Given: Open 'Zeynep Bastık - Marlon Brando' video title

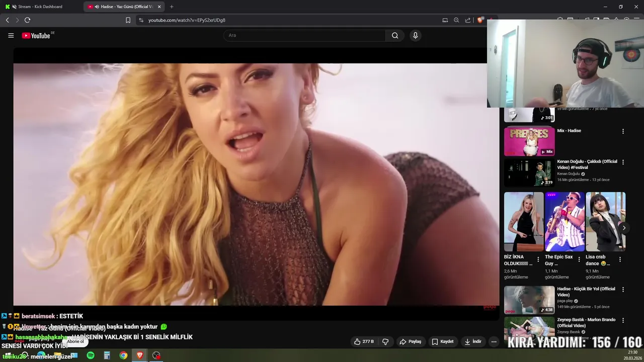Looking at the screenshot, I should [586, 323].
